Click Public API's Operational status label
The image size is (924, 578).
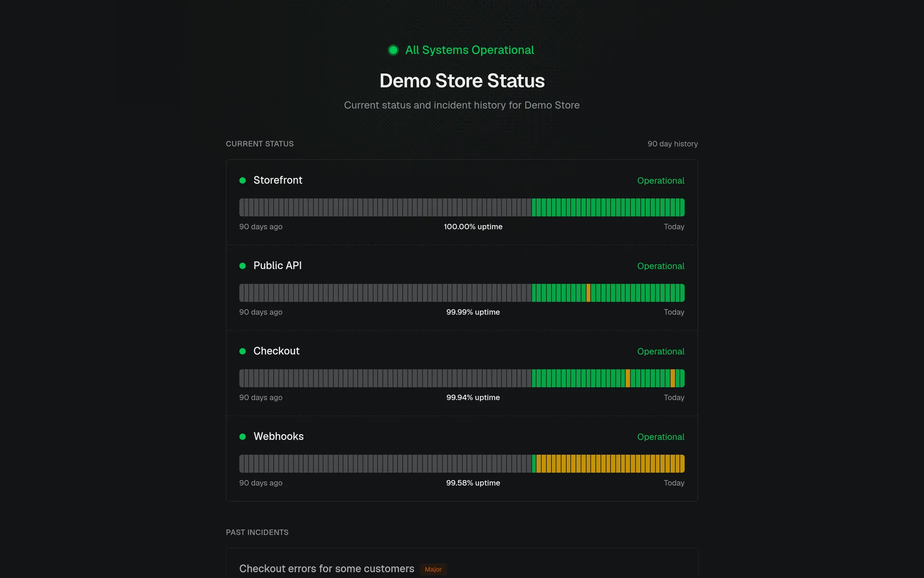tap(661, 266)
